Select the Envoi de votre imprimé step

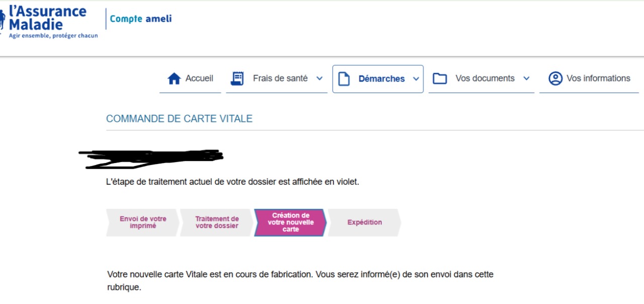[x=142, y=222]
